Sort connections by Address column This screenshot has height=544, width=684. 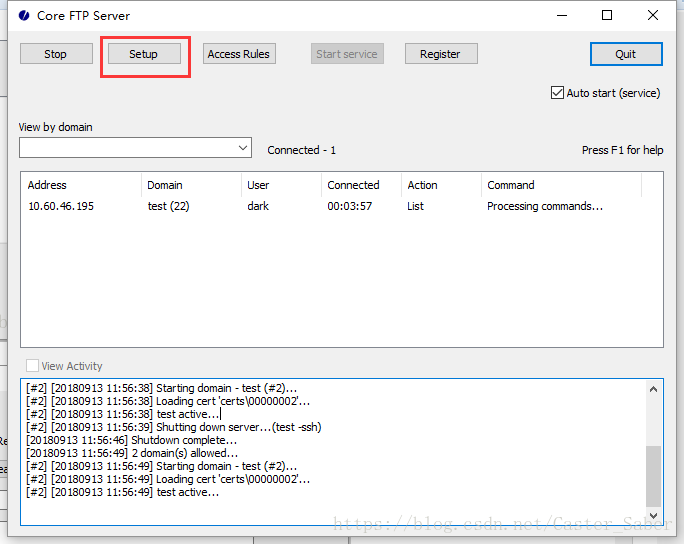tap(81, 185)
